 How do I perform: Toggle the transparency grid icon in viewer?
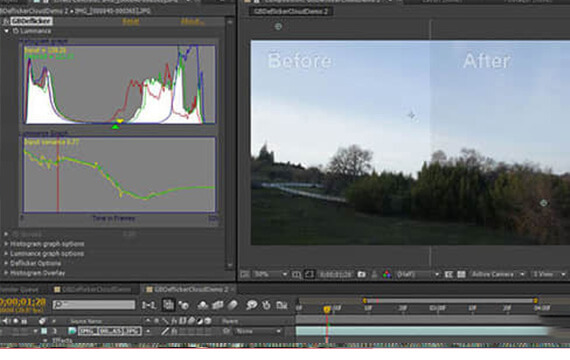[x=461, y=275]
